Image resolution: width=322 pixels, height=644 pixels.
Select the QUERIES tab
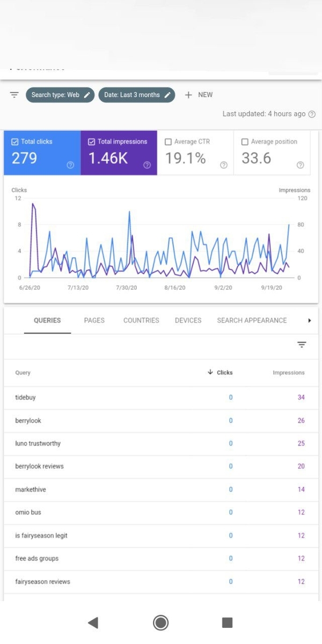pos(47,320)
